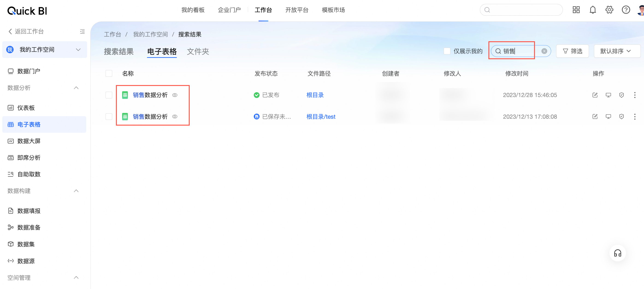Screen dimensions: 644x289
Task: Collapse the sidebar menu icon
Action: pyautogui.click(x=82, y=32)
